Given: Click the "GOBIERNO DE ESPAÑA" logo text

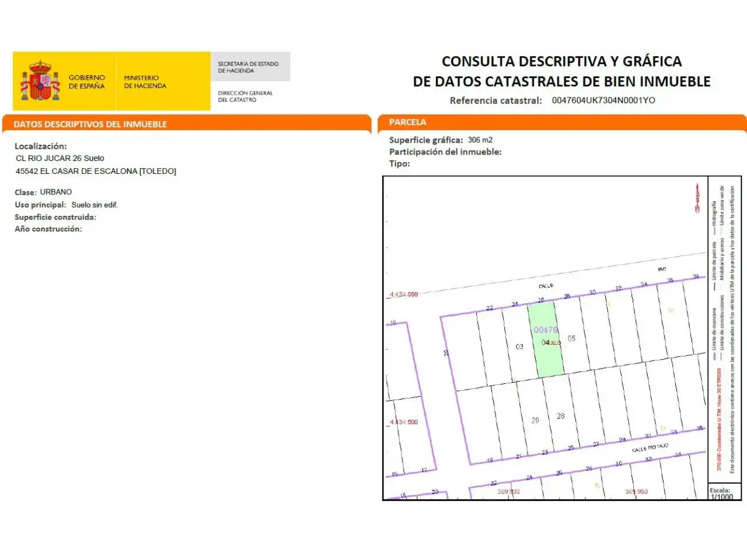Looking at the screenshot, I should [87, 82].
